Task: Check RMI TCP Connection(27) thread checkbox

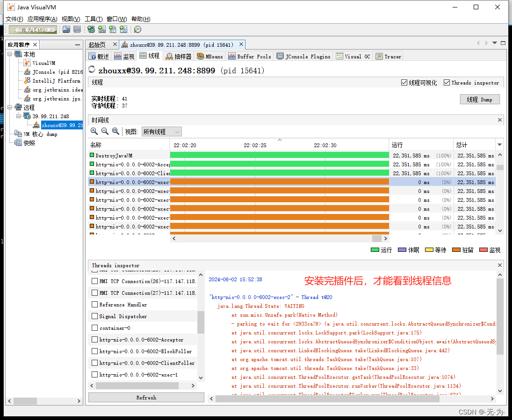Action: tap(95, 293)
